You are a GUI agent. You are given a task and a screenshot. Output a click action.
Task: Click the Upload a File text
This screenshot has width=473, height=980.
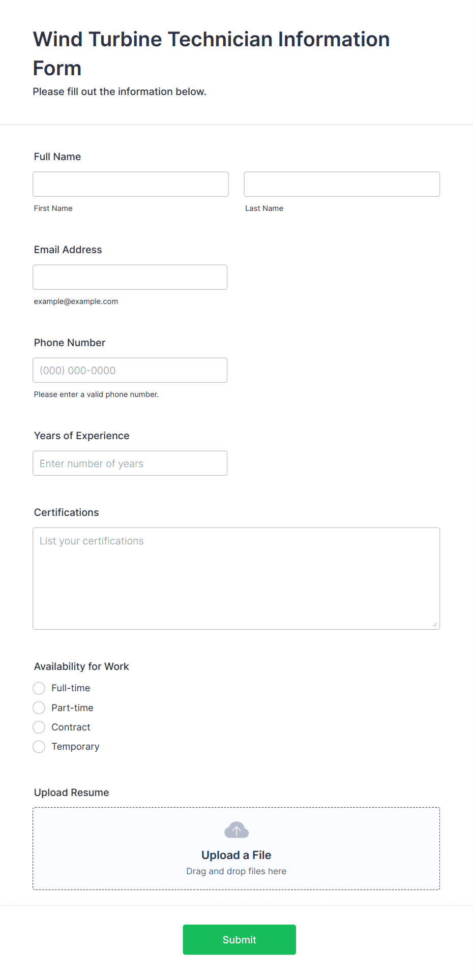click(236, 855)
